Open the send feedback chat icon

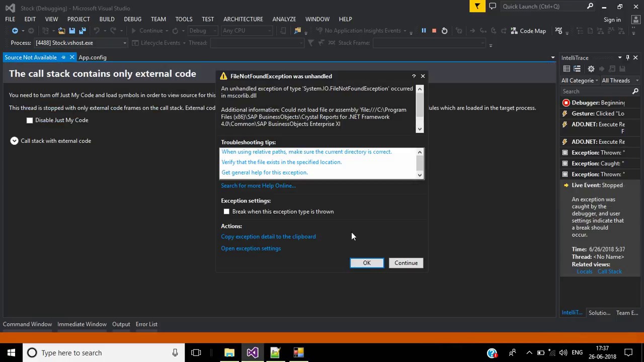[493, 6]
